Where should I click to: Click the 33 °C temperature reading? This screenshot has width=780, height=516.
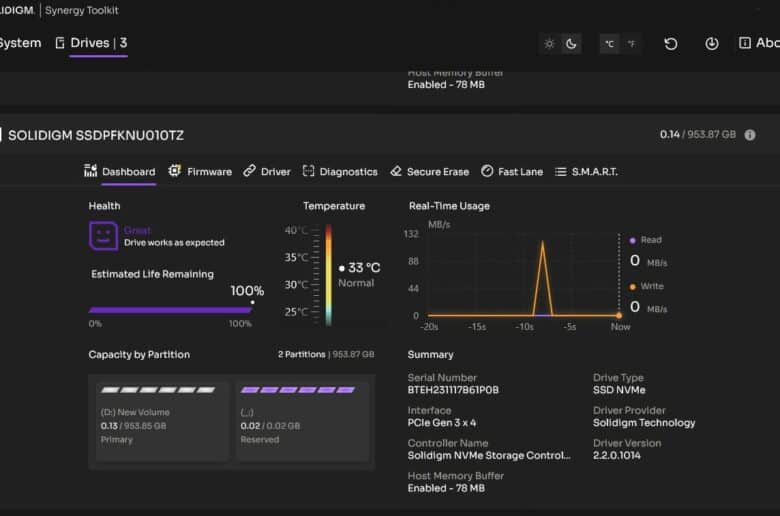coord(364,268)
